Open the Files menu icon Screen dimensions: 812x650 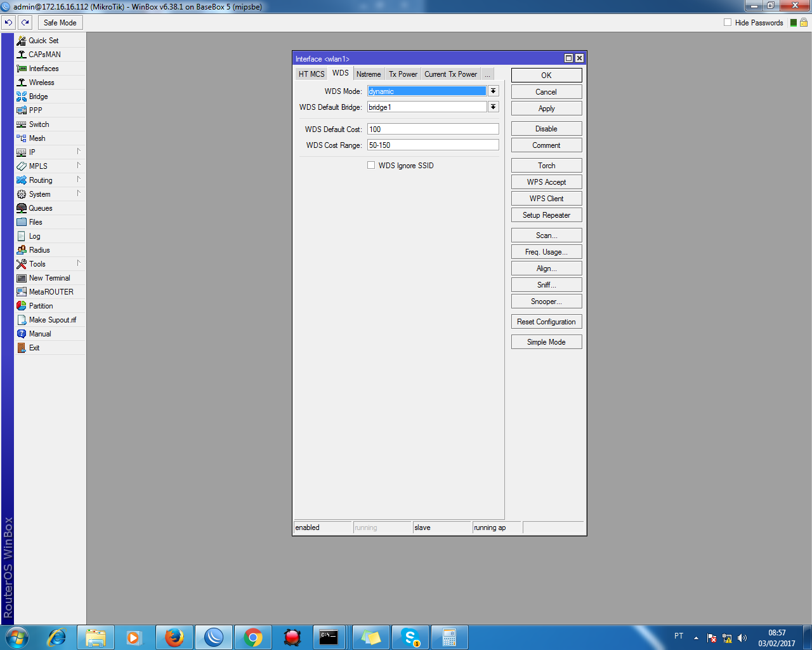pos(22,222)
